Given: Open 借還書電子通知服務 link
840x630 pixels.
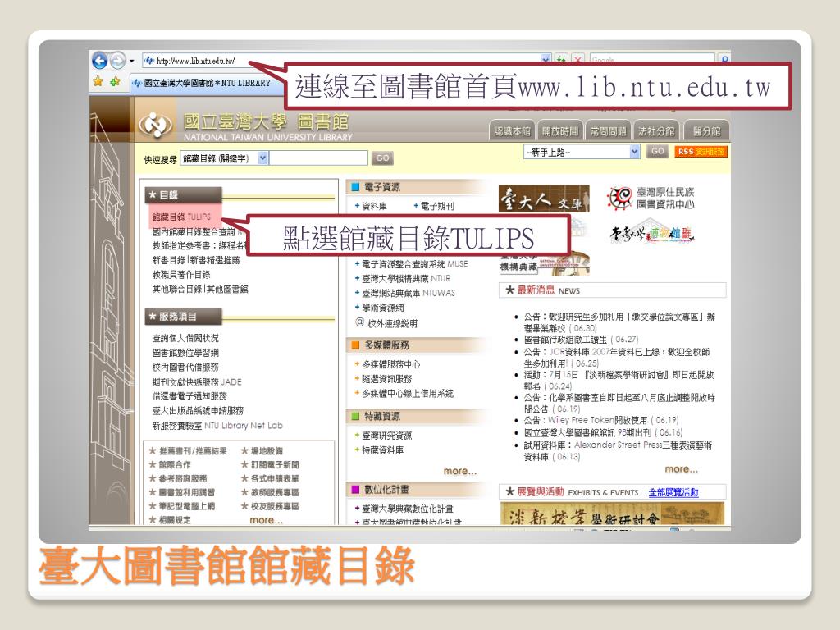Looking at the screenshot, I should click(189, 396).
